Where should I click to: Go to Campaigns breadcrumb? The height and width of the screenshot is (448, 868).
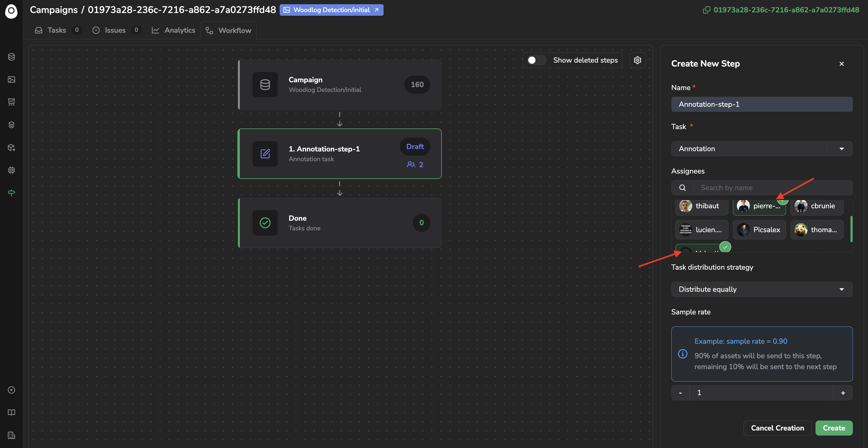(54, 10)
